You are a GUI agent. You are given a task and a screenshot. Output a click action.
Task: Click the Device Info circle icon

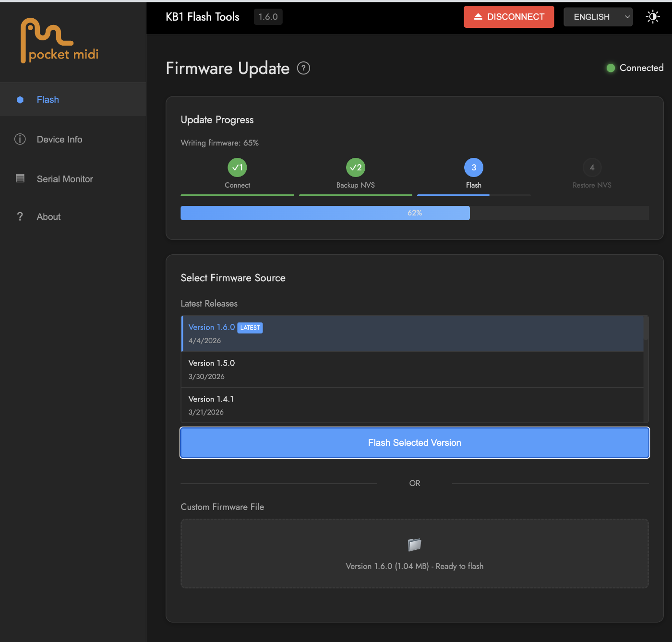click(x=20, y=139)
